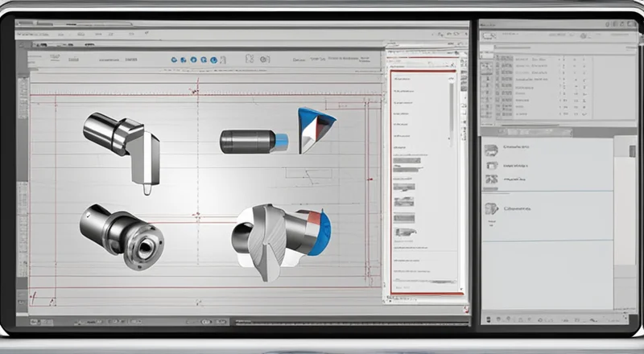Click the icon of the first item in right lower panel

490,149
